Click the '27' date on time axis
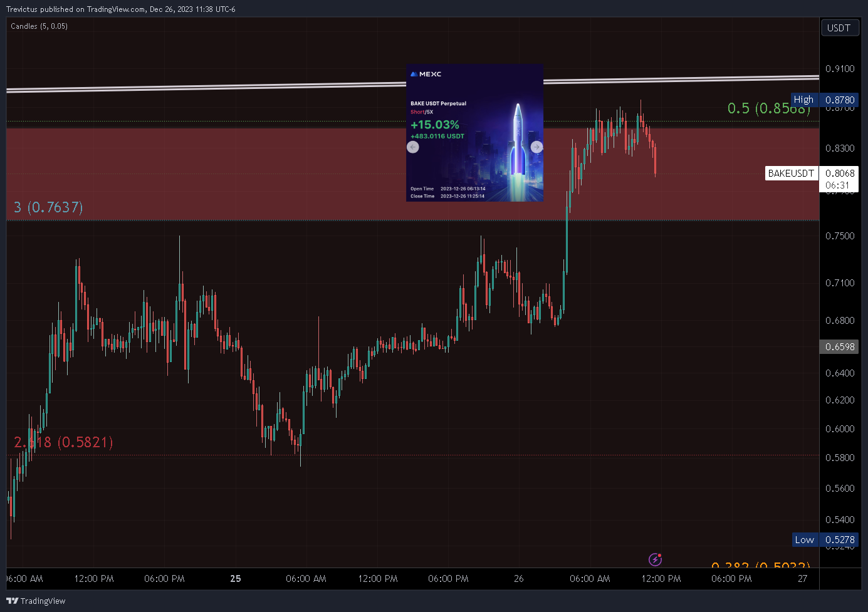 click(803, 579)
